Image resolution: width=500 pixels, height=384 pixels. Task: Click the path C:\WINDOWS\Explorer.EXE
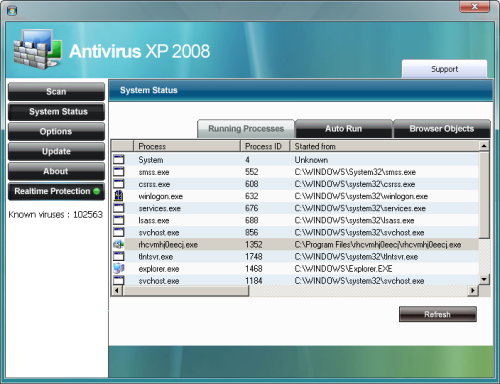click(x=343, y=269)
